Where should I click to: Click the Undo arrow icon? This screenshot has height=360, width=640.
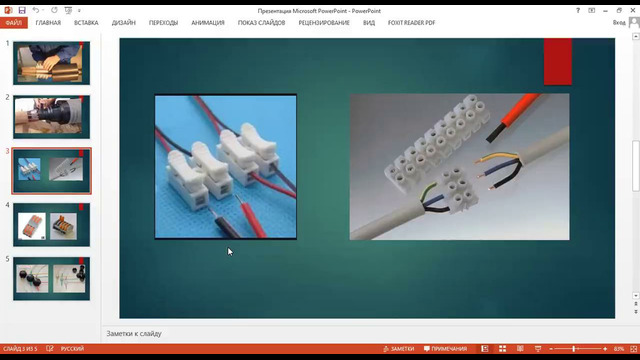[36, 10]
